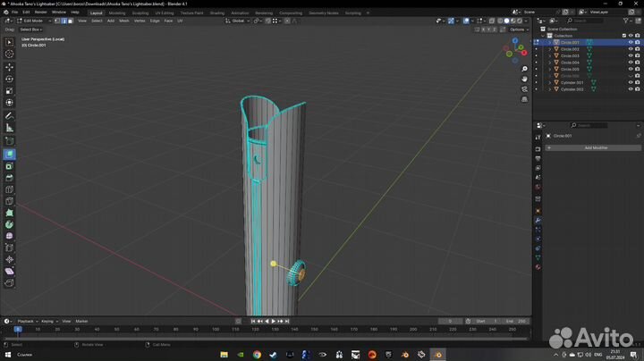Toggle X-ray display in viewport header

(x=492, y=21)
